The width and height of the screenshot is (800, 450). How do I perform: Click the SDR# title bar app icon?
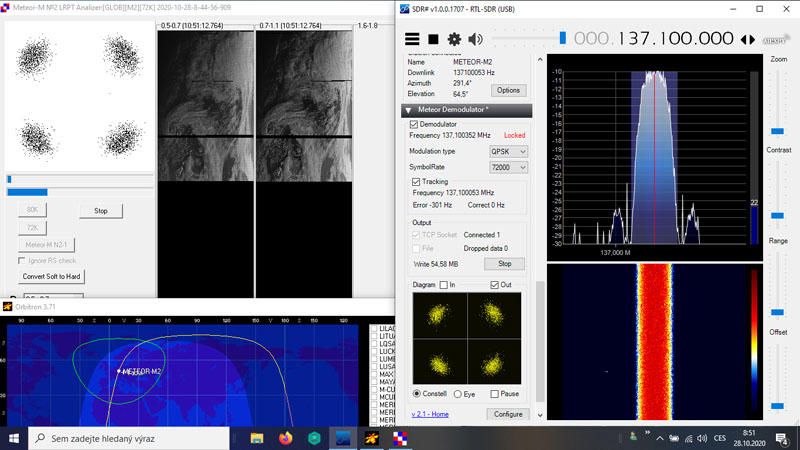click(405, 9)
